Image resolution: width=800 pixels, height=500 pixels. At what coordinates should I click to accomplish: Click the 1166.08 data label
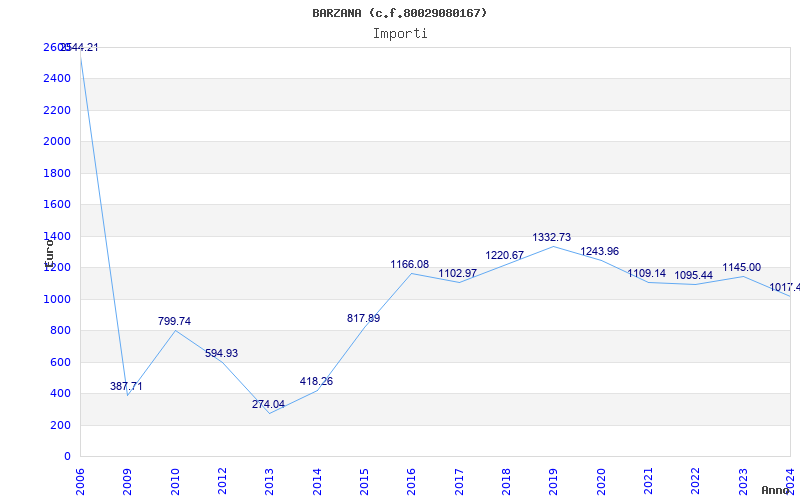[x=409, y=265]
